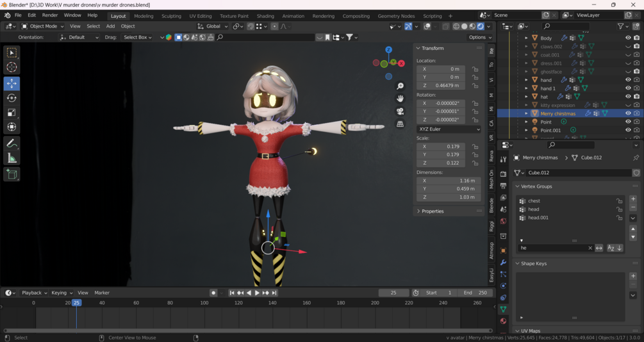
Task: Open the Keying menu in timeline
Action: 62,293
